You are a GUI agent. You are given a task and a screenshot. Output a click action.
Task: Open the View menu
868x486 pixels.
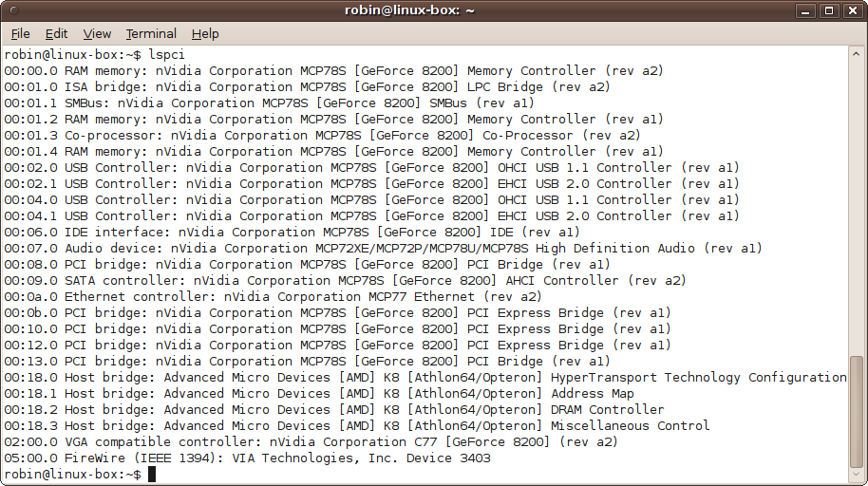97,34
